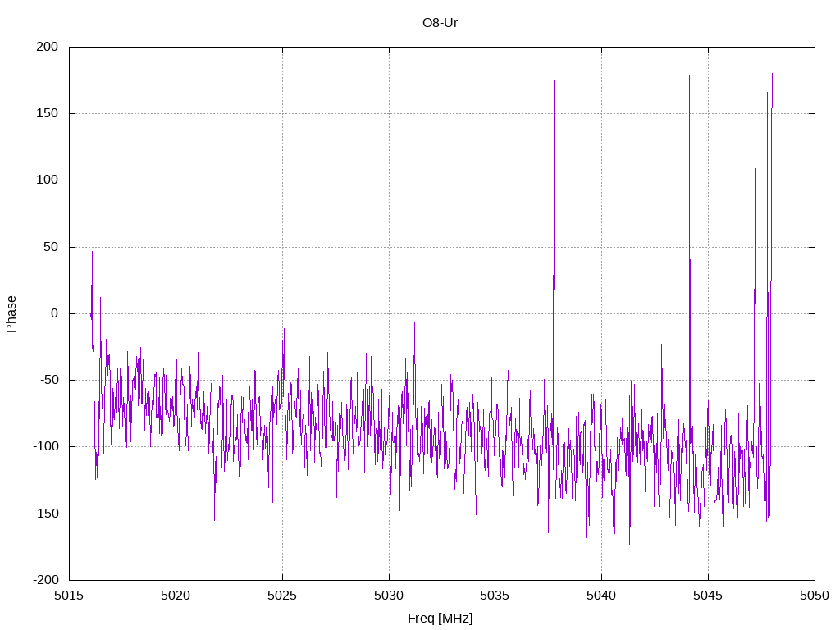Image resolution: width=840 pixels, height=630 pixels.
Task: Click the x-axis tick label 5040
Action: [x=601, y=596]
